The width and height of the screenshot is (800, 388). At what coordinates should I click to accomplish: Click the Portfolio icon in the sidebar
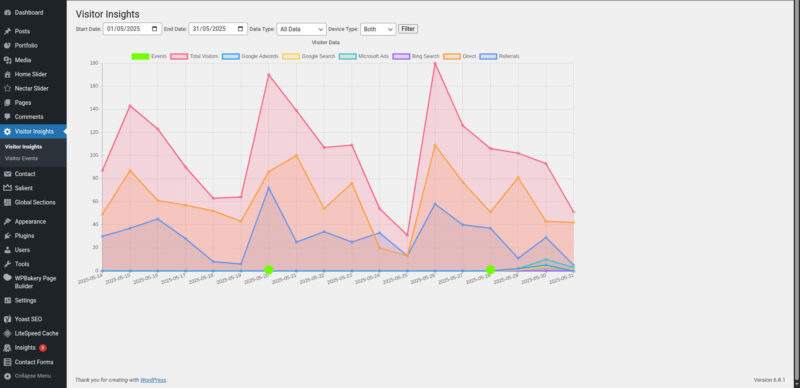(7, 45)
